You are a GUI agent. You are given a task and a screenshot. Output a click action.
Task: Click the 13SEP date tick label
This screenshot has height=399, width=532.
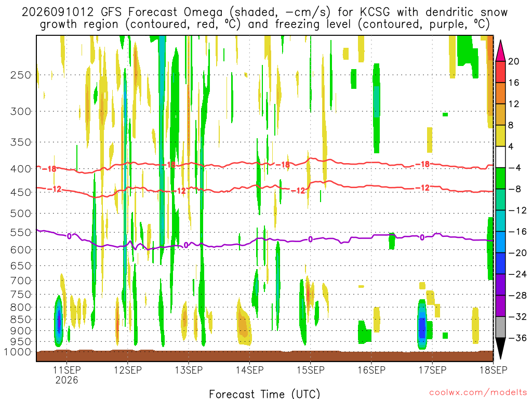click(188, 370)
